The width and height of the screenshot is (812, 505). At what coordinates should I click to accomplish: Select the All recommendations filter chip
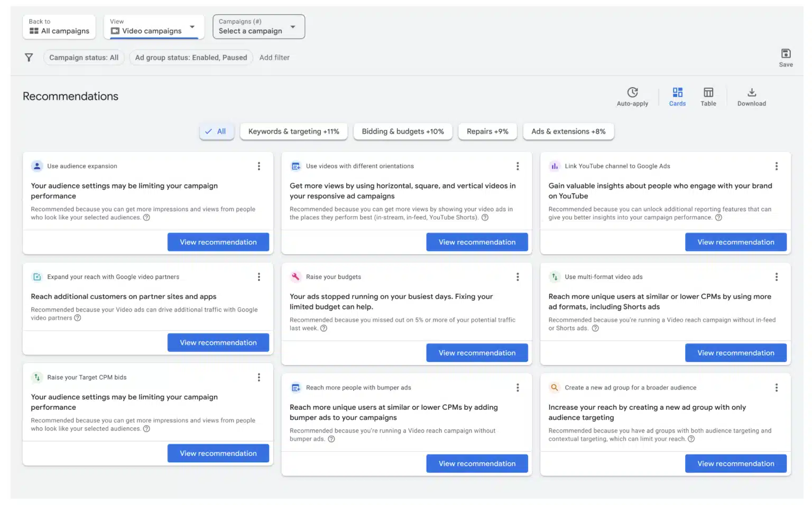(x=216, y=132)
